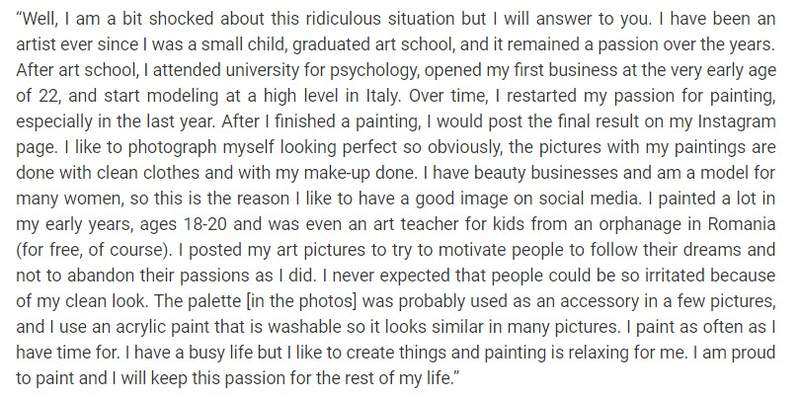Click the word "washable"

302,327
